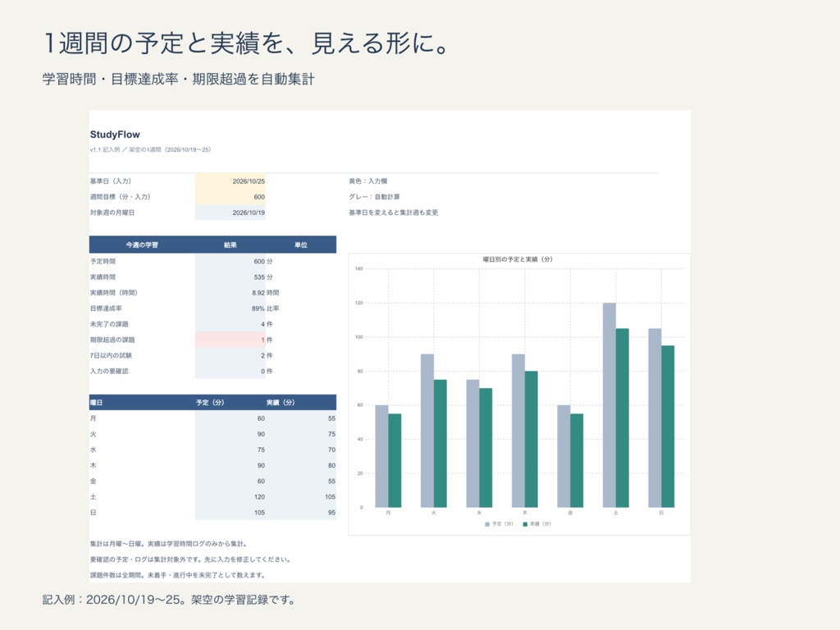Click the green 火 actual bar in chart
840x630 pixels.
coord(440,444)
